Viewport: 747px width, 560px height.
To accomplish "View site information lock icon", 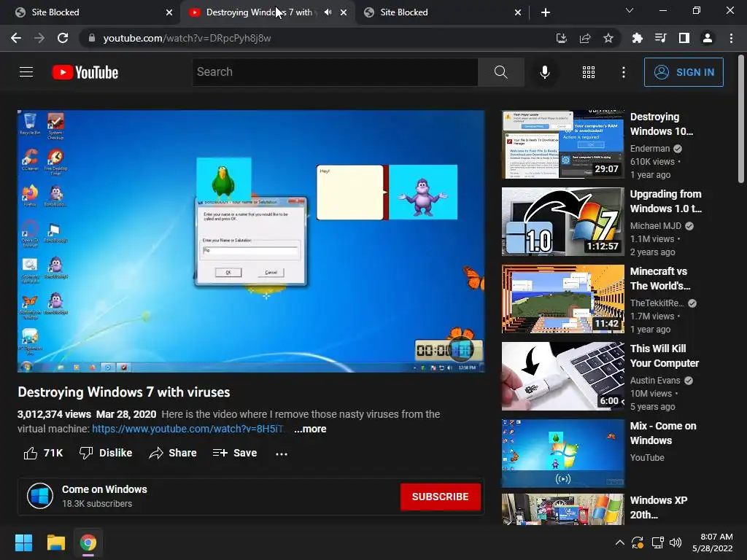I will click(x=92, y=38).
